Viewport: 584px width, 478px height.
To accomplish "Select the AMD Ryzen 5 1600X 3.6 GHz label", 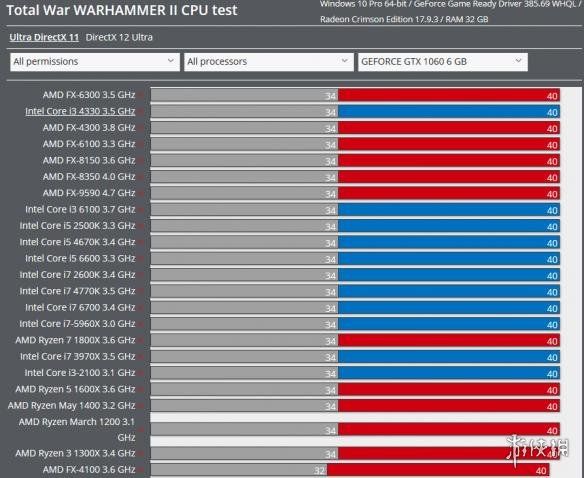I will pos(75,389).
